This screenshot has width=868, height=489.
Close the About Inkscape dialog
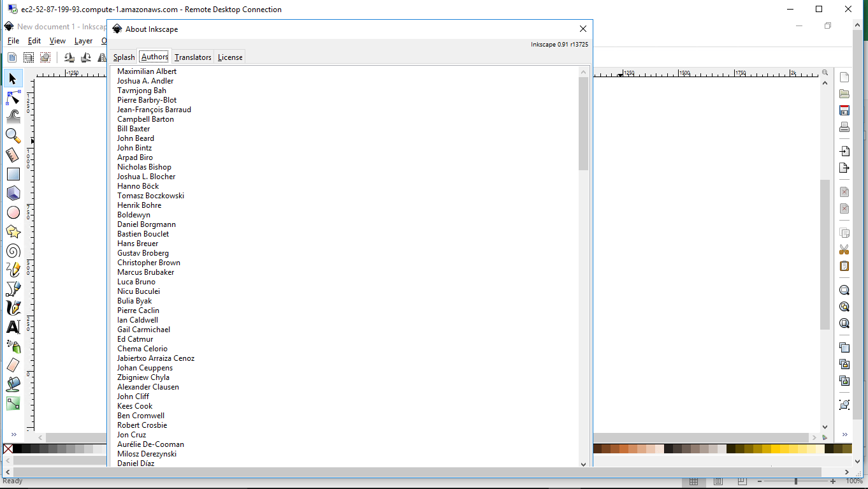(582, 29)
